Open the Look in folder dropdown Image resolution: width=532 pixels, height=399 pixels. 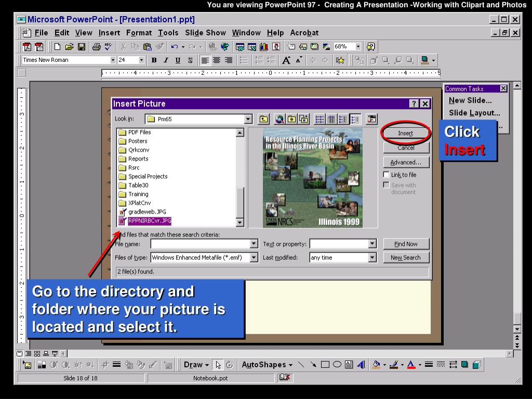click(248, 119)
